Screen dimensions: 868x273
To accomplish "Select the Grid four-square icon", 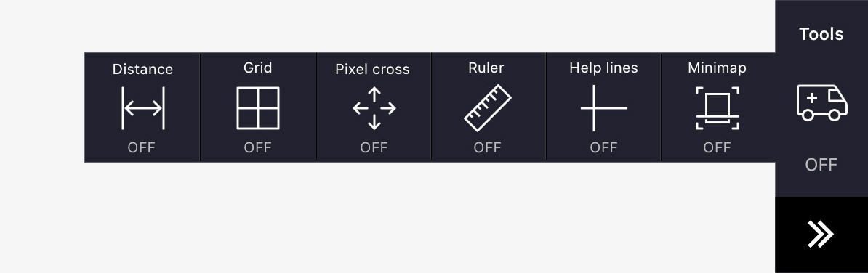I will pyautogui.click(x=258, y=108).
